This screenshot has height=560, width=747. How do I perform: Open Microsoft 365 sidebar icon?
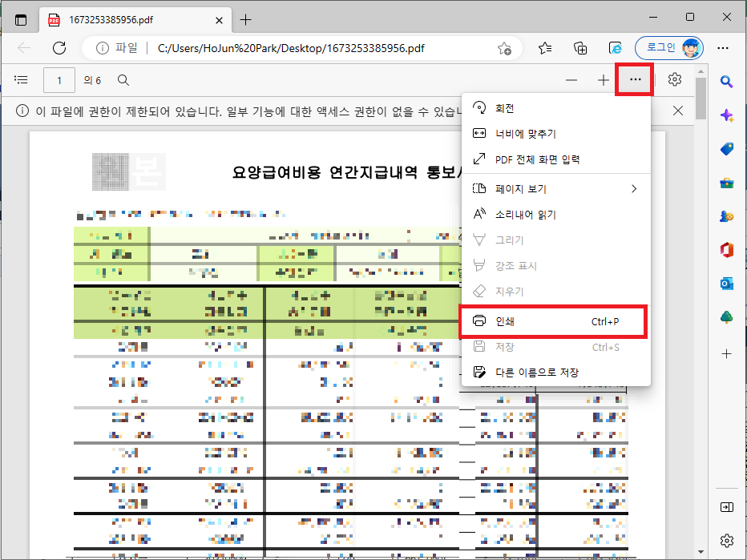(726, 250)
